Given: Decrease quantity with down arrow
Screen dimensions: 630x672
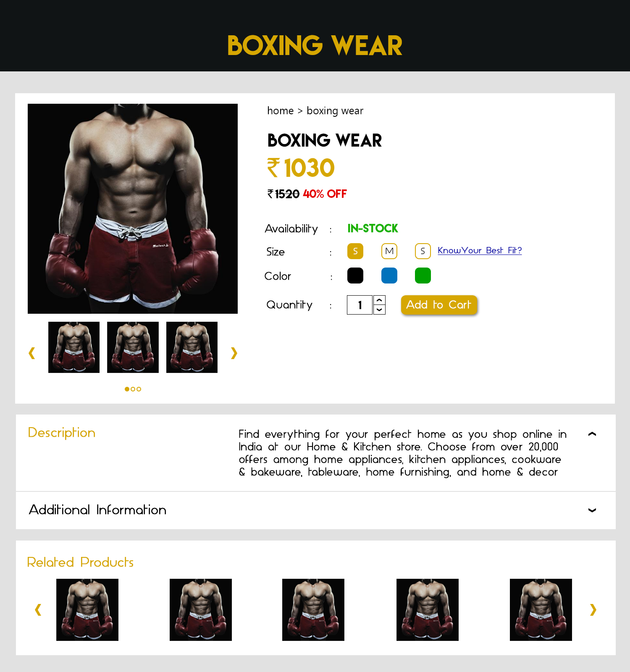Looking at the screenshot, I should point(379,310).
